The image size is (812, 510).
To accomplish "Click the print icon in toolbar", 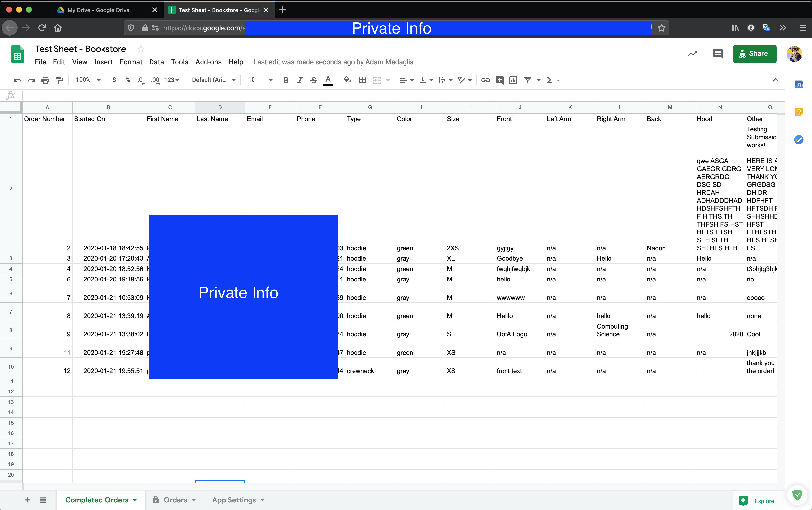I will point(45,80).
